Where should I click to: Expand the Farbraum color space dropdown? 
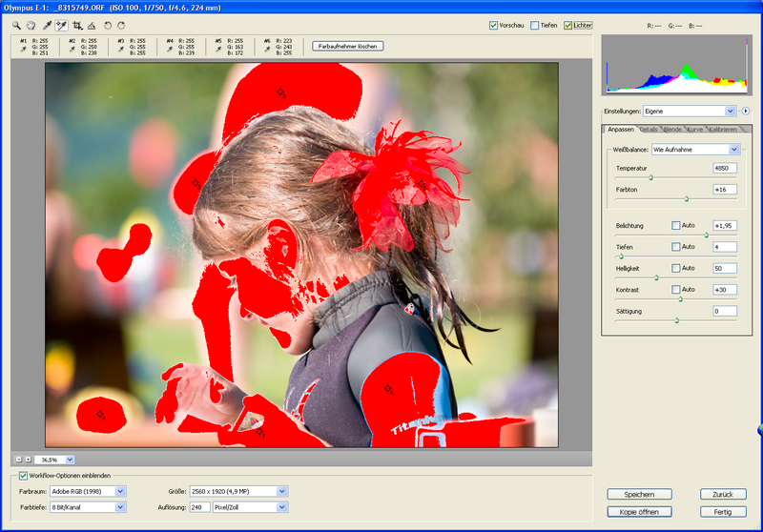(x=120, y=491)
